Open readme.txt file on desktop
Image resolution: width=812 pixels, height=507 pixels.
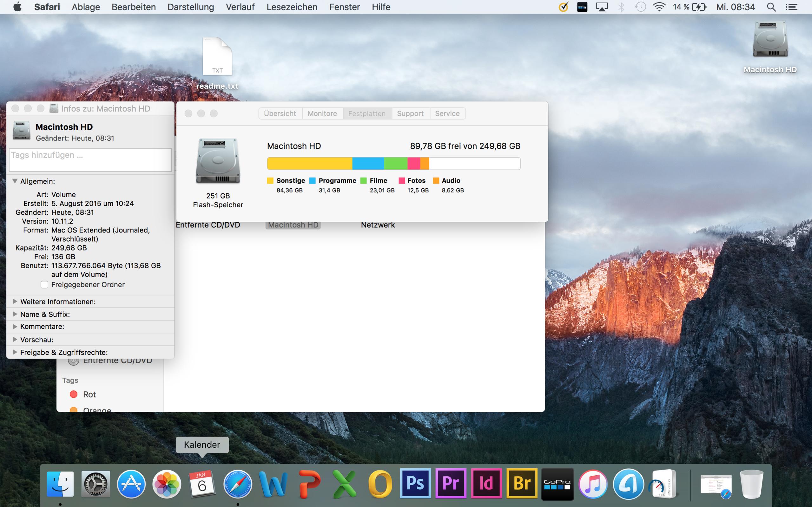pyautogui.click(x=217, y=57)
